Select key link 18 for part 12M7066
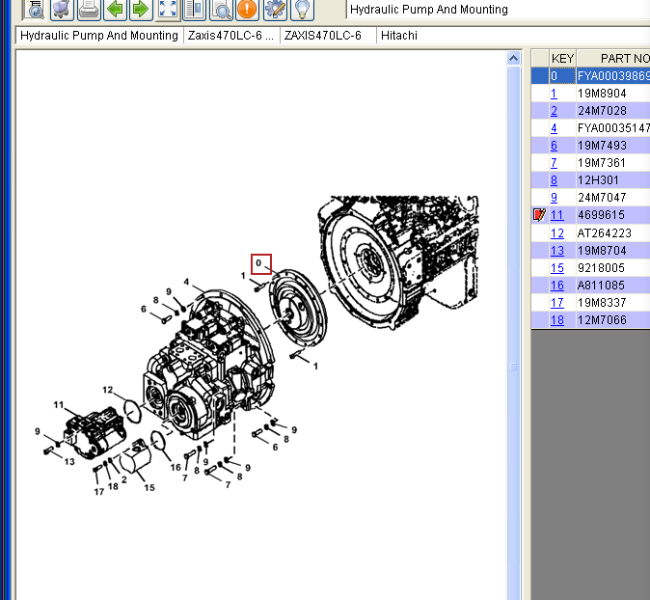 557,320
